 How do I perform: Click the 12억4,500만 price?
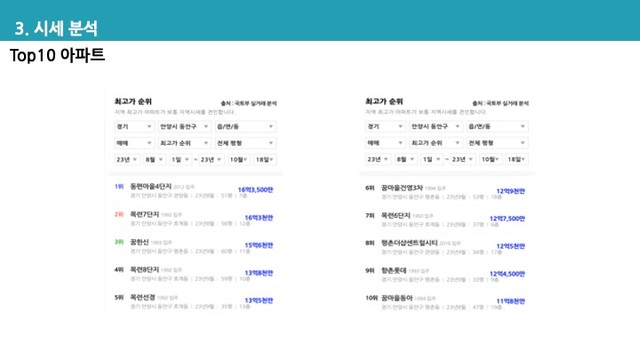[507, 274]
